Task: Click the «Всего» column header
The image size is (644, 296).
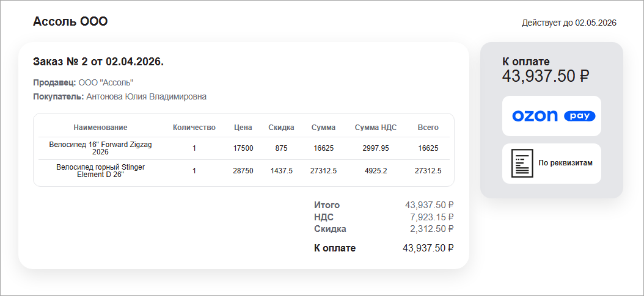Action: 428,128
